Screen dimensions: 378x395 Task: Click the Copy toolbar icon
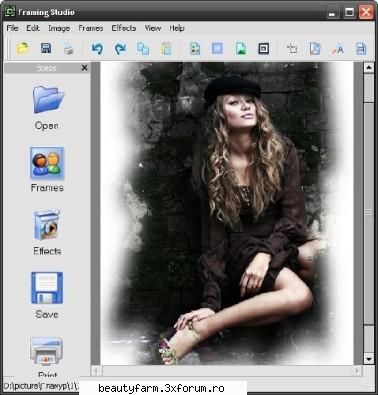tap(143, 49)
